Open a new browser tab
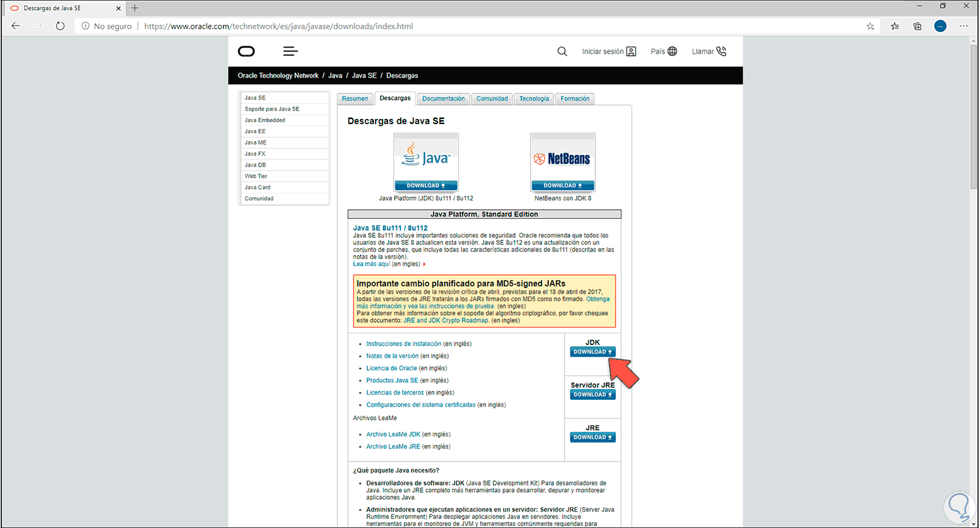The height and width of the screenshot is (528, 980). tap(135, 8)
